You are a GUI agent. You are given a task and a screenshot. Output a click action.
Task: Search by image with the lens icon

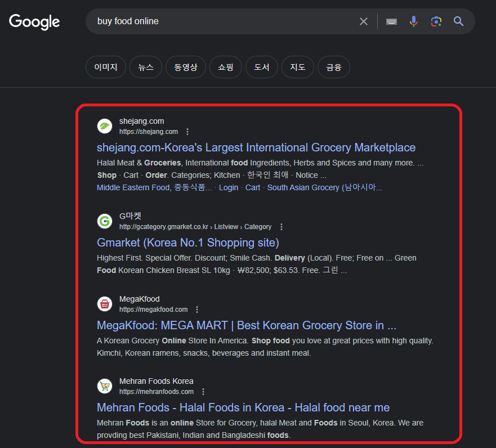point(436,21)
